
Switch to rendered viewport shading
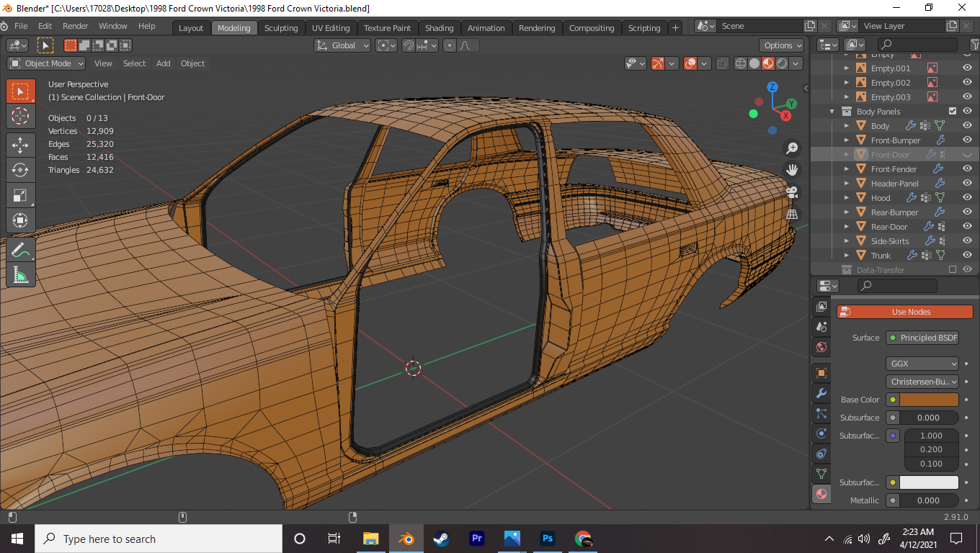[782, 63]
